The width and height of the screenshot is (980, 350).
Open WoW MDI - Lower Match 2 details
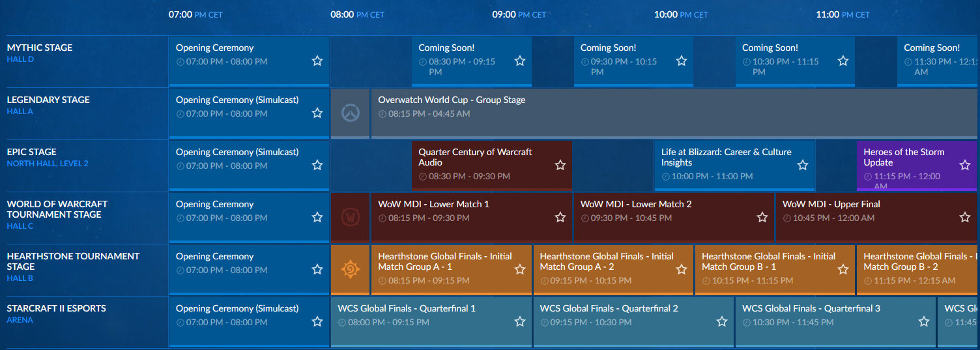coord(636,205)
